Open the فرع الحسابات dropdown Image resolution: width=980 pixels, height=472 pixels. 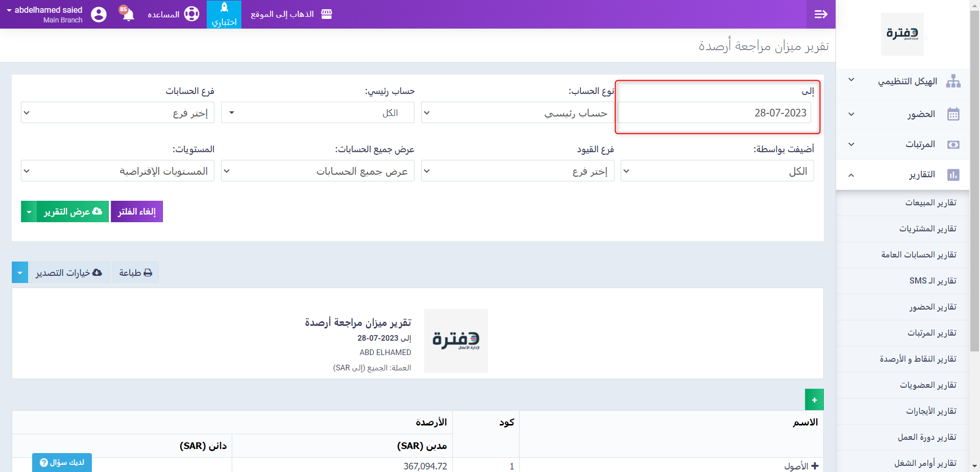[117, 112]
